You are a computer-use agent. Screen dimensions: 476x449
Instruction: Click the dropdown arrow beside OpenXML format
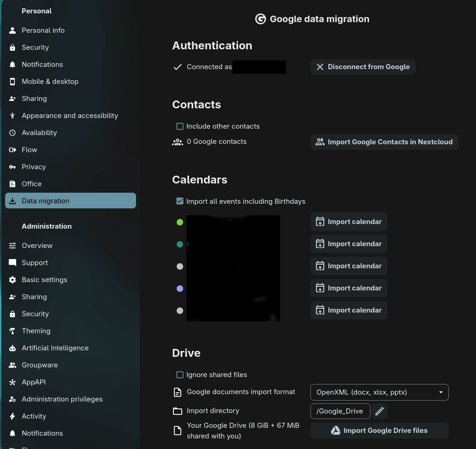coord(440,392)
